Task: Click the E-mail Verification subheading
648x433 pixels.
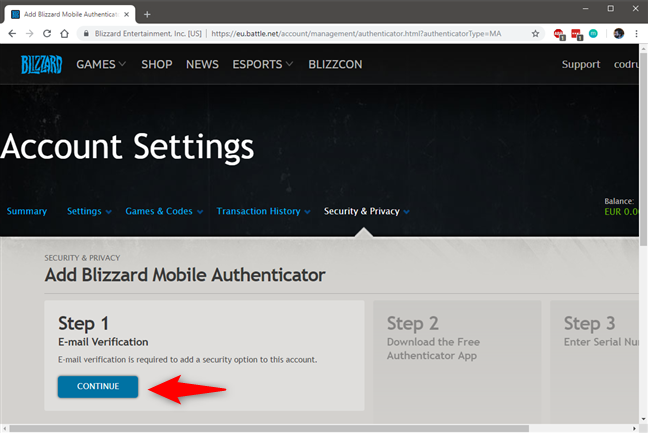Action: (x=103, y=342)
